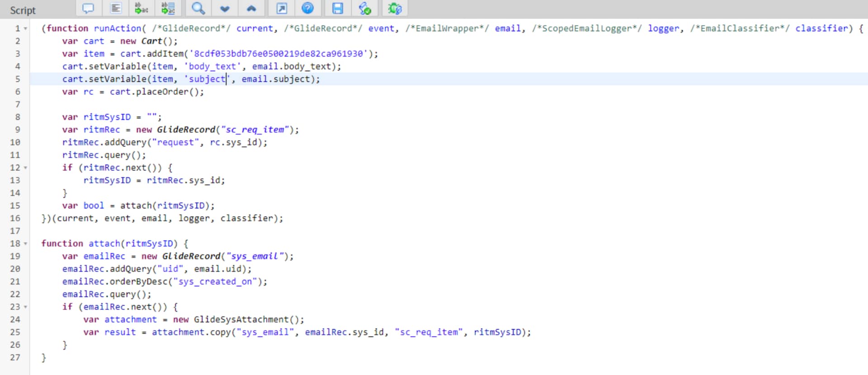Click the sys_id string in cart.addItem

pyautogui.click(x=279, y=54)
